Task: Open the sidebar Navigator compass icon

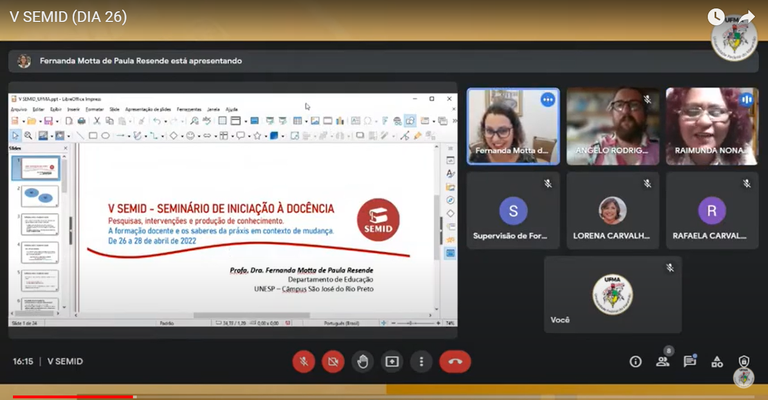Action: (450, 200)
